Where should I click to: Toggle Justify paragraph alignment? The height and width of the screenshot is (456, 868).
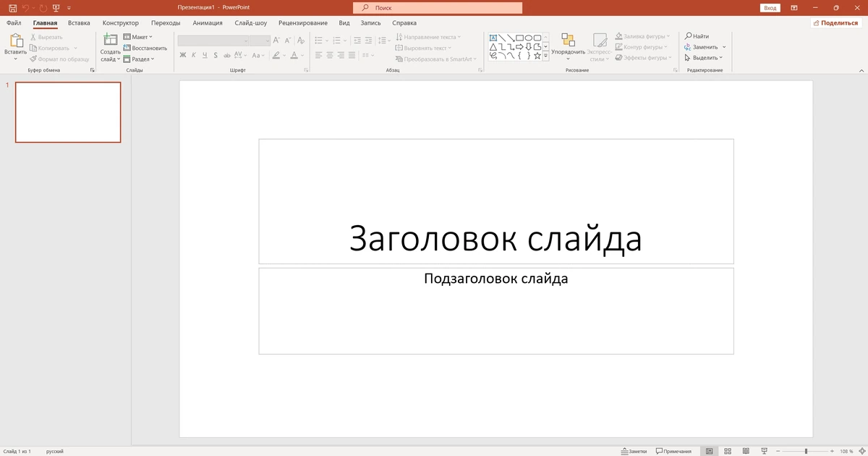point(352,55)
